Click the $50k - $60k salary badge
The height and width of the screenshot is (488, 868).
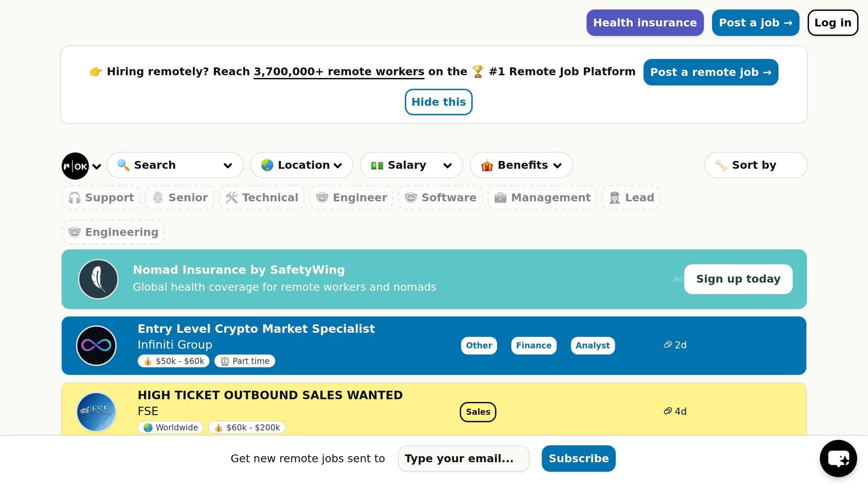(x=173, y=361)
